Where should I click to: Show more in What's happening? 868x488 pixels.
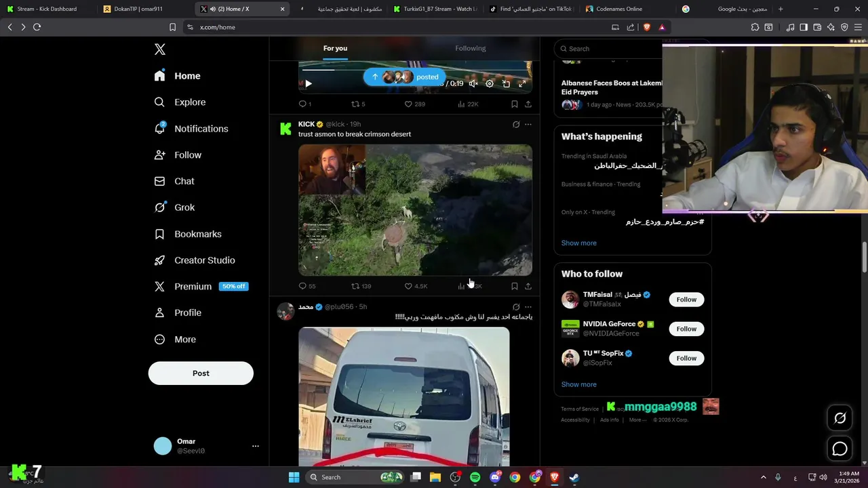(x=579, y=243)
